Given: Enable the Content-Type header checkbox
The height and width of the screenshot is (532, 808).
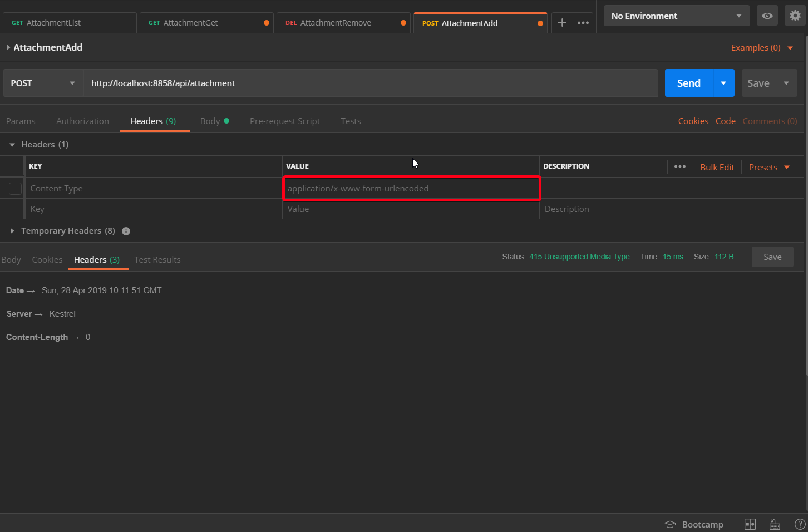Looking at the screenshot, I should coord(15,189).
